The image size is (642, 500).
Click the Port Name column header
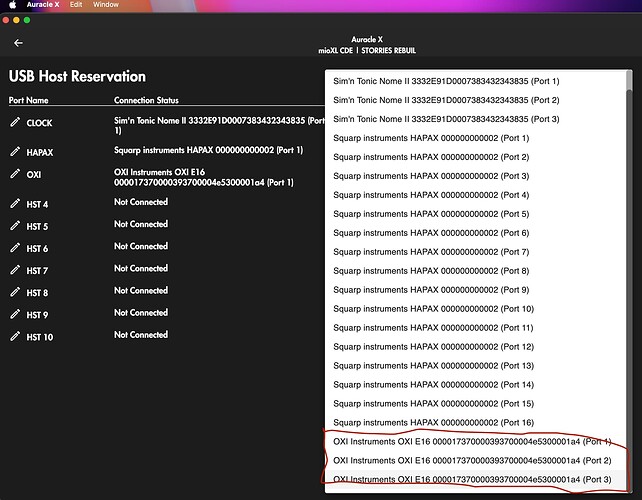(x=28, y=100)
